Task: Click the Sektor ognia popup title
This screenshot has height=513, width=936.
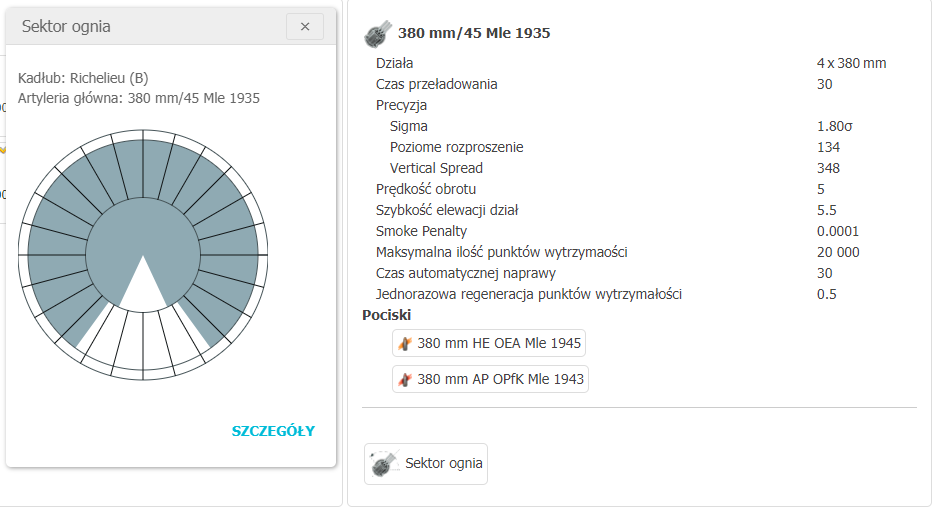Action: 66,27
